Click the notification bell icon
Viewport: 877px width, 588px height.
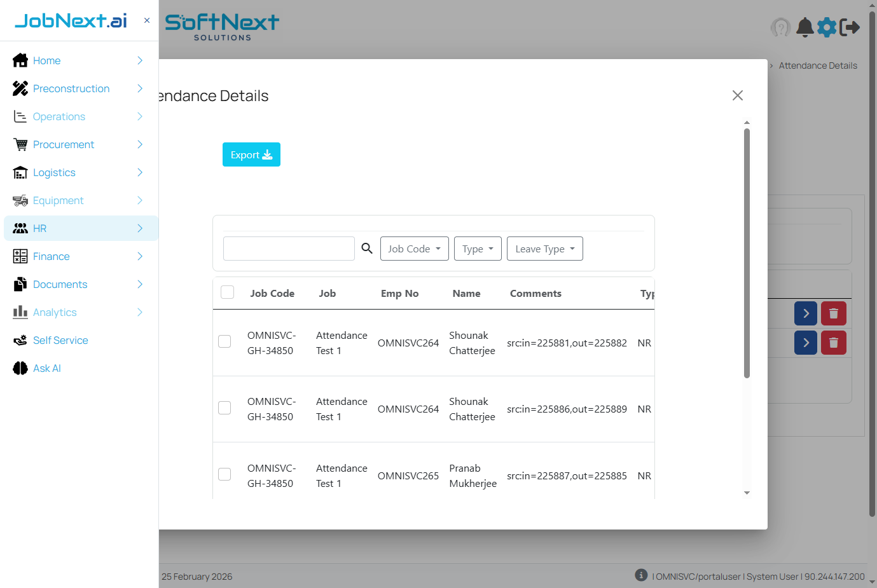click(x=804, y=27)
